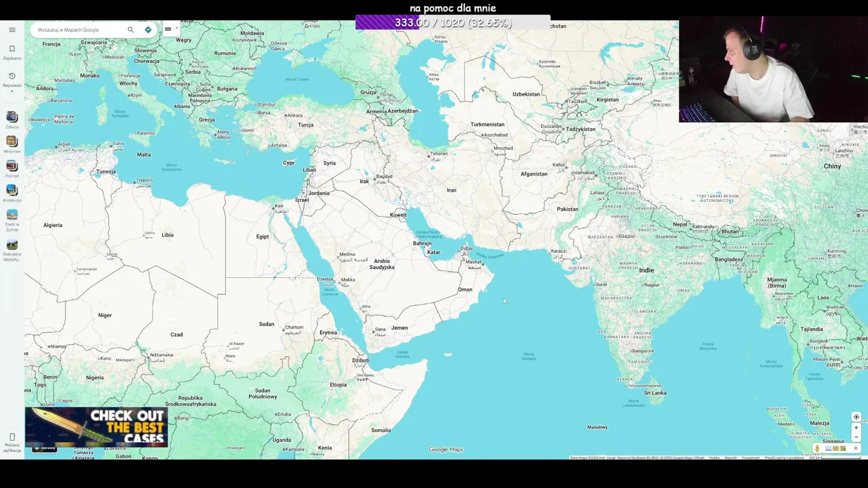
Task: Click the Somalia country label
Action: pyautogui.click(x=380, y=430)
